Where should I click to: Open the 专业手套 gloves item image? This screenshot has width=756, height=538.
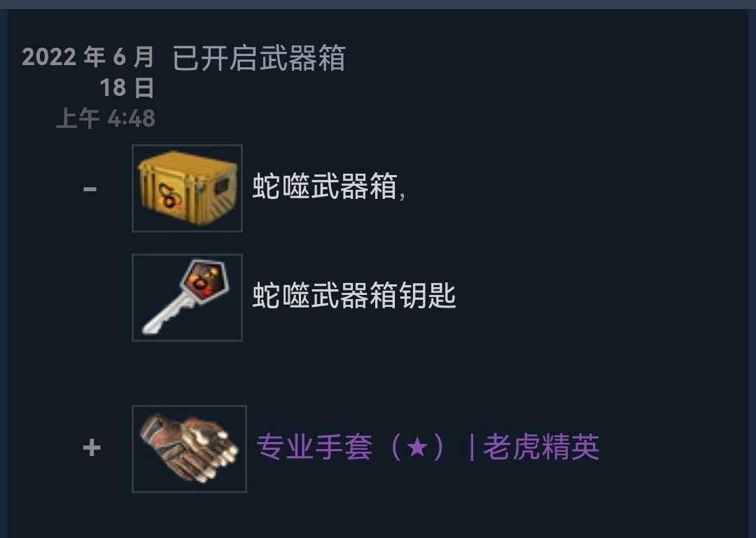tap(189, 449)
